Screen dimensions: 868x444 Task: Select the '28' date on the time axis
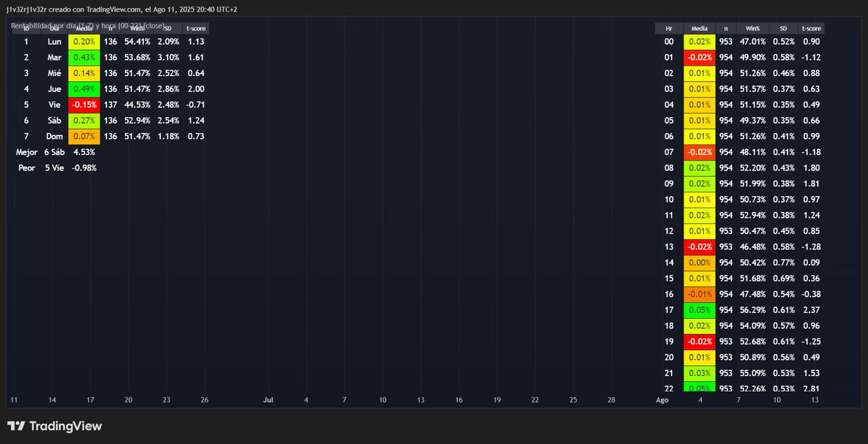point(611,399)
